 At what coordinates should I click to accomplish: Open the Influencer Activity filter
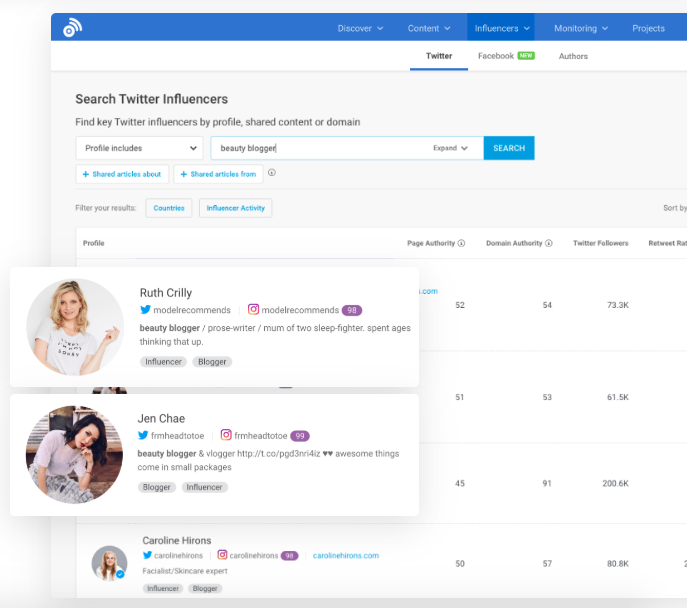coord(235,208)
